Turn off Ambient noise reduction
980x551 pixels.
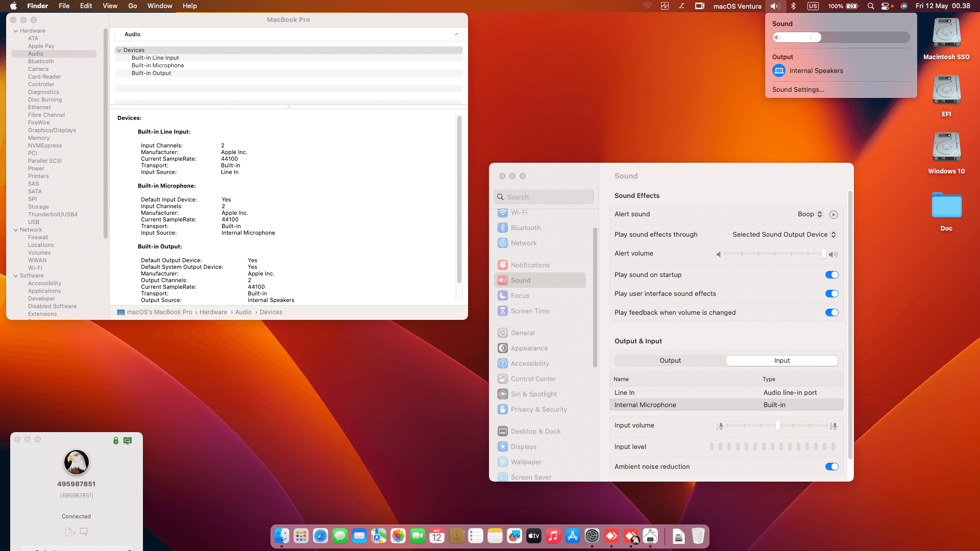[x=831, y=467]
